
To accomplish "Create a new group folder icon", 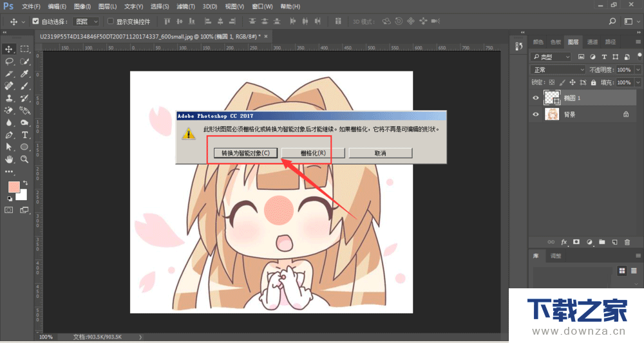I will 601,242.
